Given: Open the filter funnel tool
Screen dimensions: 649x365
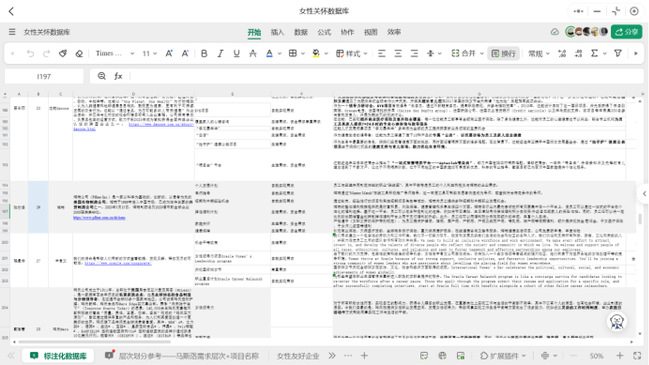Looking at the screenshot, I should point(618,53).
